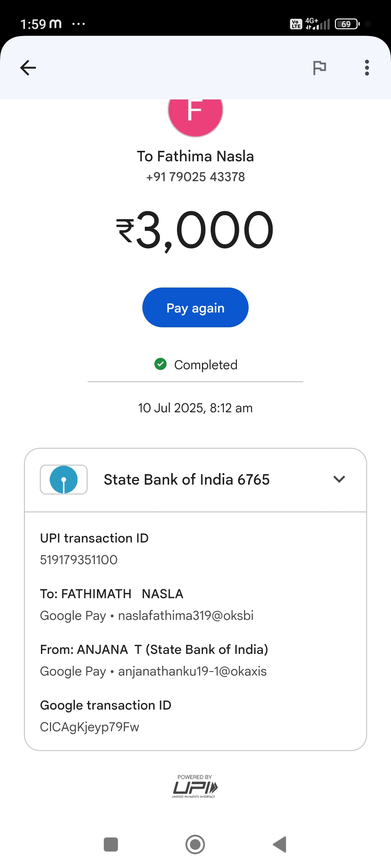Tap the Google transaction ID CICAgKjeyp79Fw
391x868 pixels.
click(x=89, y=727)
